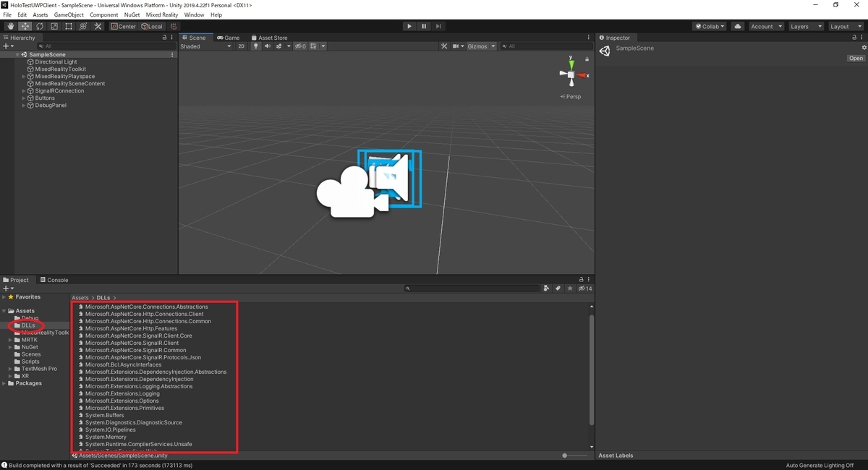Viewport: 868px width, 470px height.
Task: Expand Buttons object in Hierarchy
Action: 24,98
